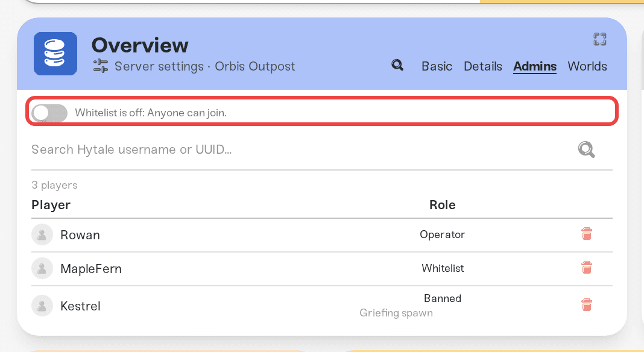Click the Banned role of Kestrel
The image size is (644, 352).
[x=443, y=298]
